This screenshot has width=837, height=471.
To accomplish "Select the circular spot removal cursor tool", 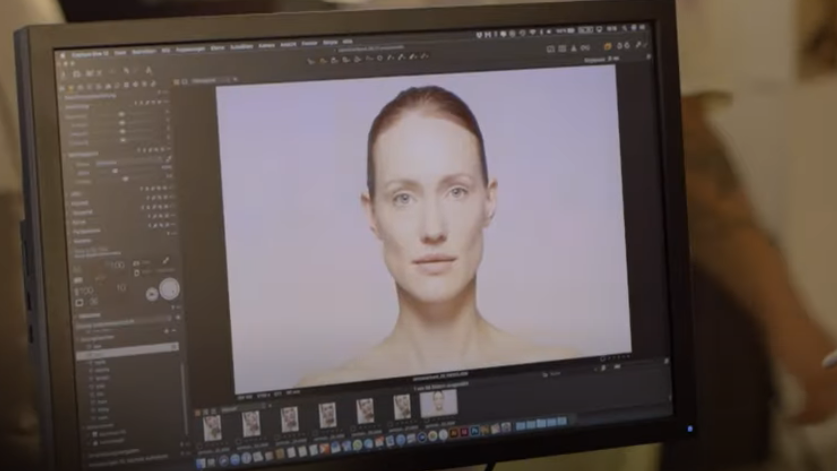I will coord(380,58).
